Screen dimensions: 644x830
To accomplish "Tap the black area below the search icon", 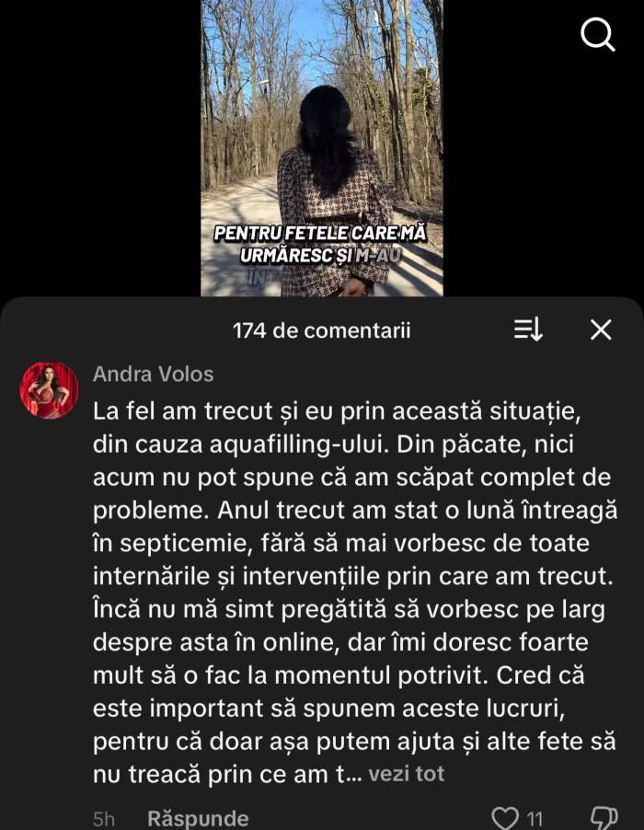I will [544, 175].
